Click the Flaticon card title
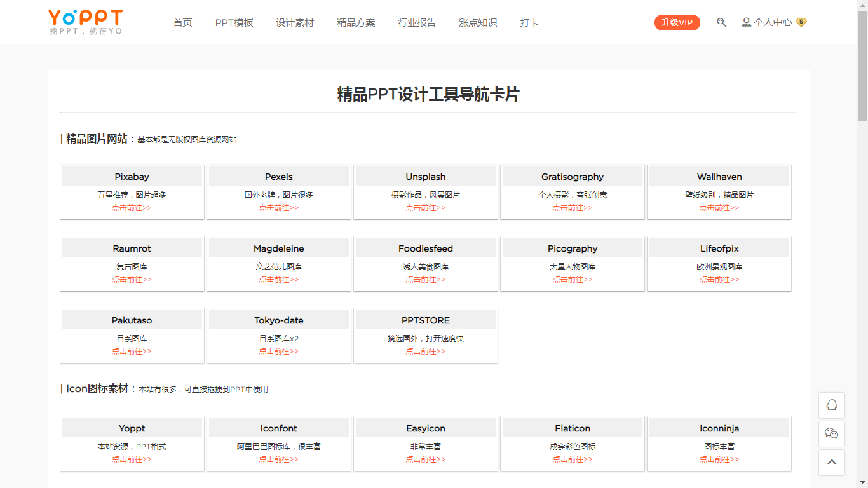The image size is (868, 488). (573, 428)
